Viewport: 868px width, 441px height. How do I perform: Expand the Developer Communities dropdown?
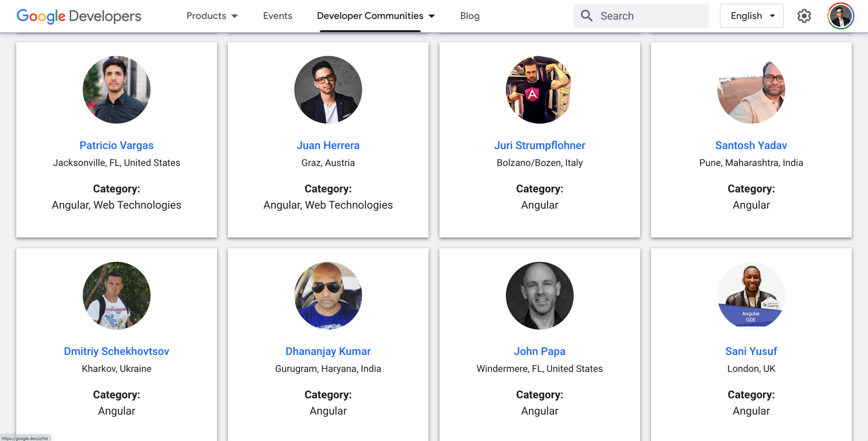[376, 16]
